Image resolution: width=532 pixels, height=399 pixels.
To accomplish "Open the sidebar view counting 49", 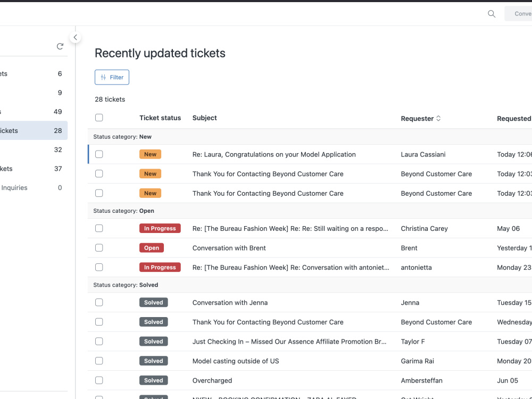I will (x=34, y=112).
